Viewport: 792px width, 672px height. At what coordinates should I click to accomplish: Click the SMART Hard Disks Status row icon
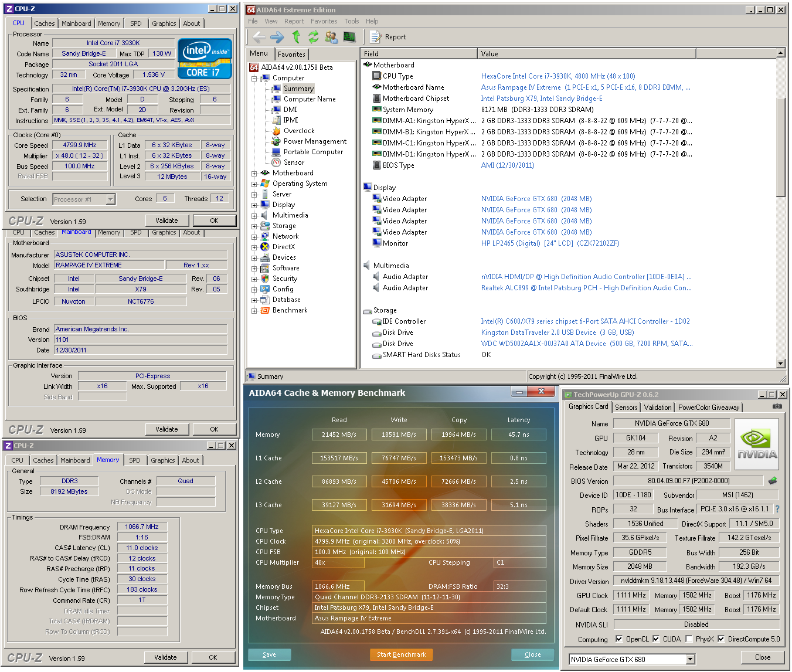pos(377,355)
